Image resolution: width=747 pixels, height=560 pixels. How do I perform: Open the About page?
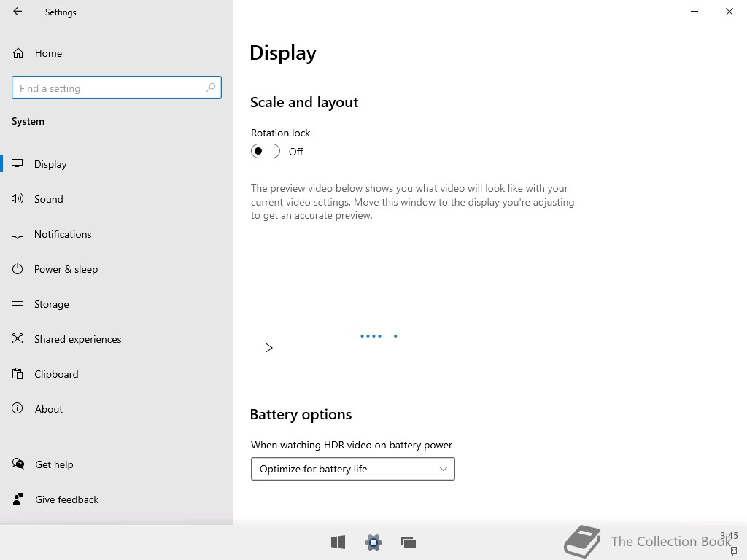coord(117,409)
